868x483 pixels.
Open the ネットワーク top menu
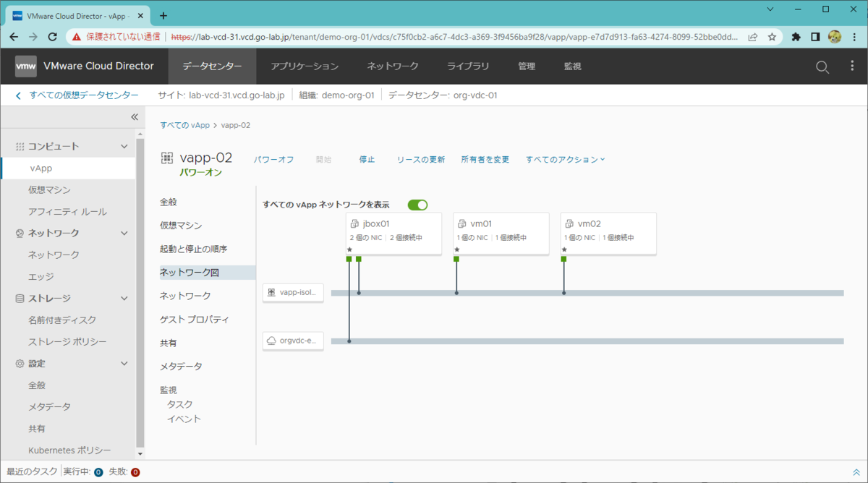click(x=393, y=66)
